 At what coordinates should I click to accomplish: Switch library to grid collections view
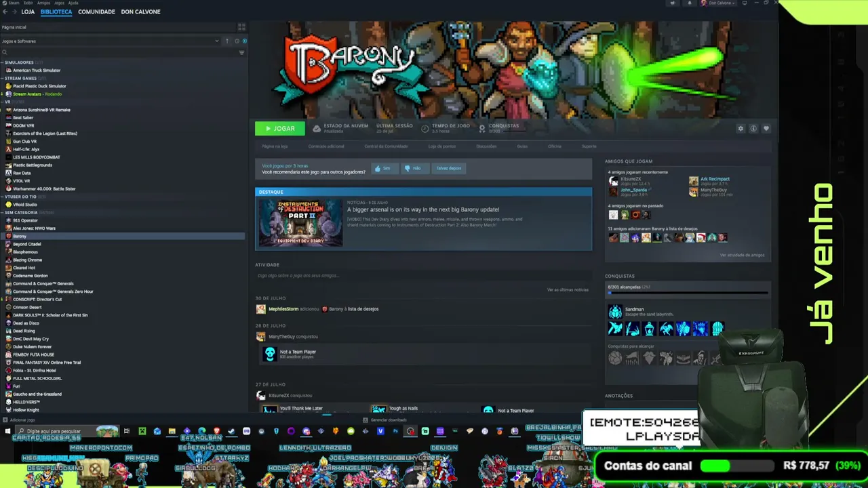click(241, 27)
